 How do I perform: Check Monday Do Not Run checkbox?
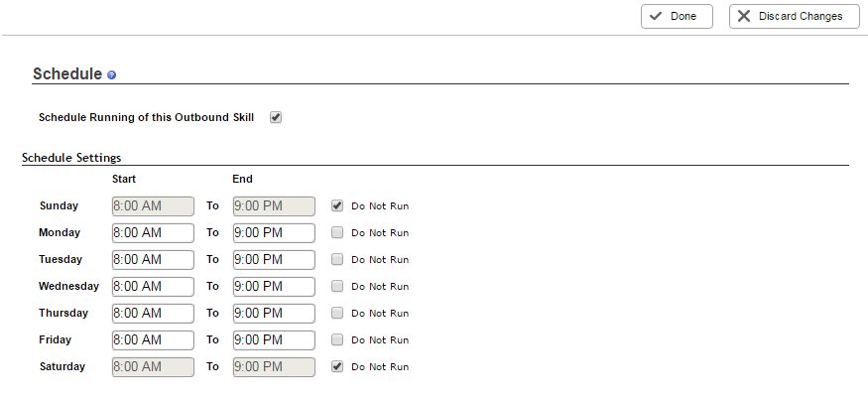pyautogui.click(x=337, y=232)
